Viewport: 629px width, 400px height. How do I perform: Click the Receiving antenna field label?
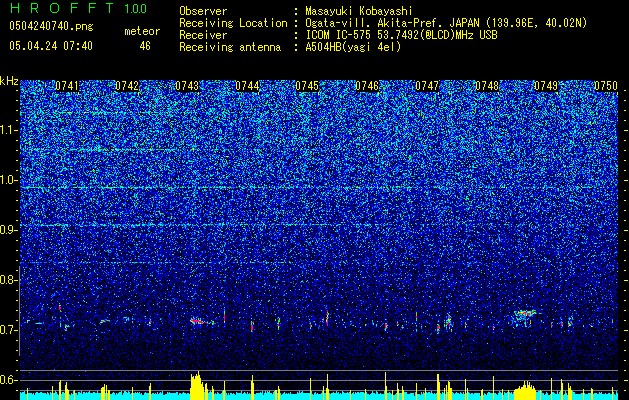click(x=230, y=47)
